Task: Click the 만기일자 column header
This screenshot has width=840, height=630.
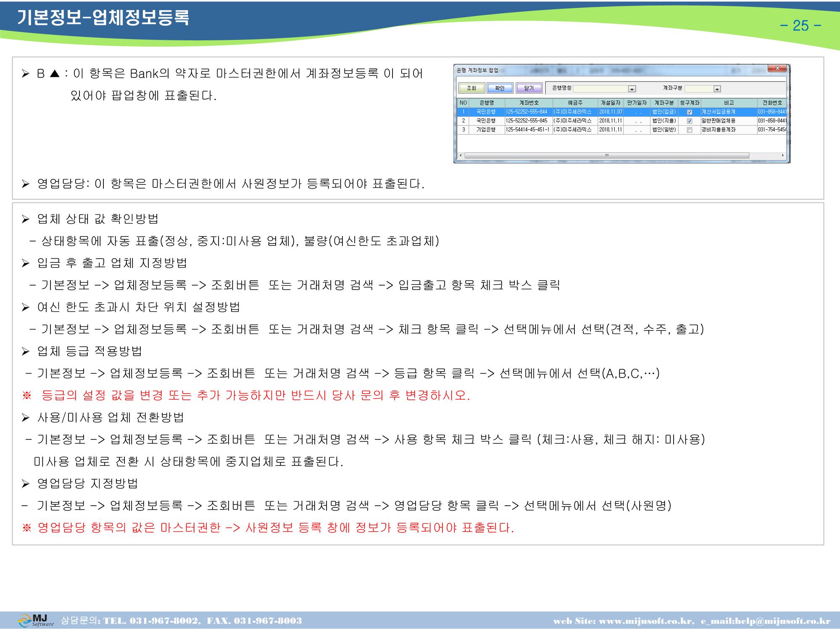Action: pos(637,103)
